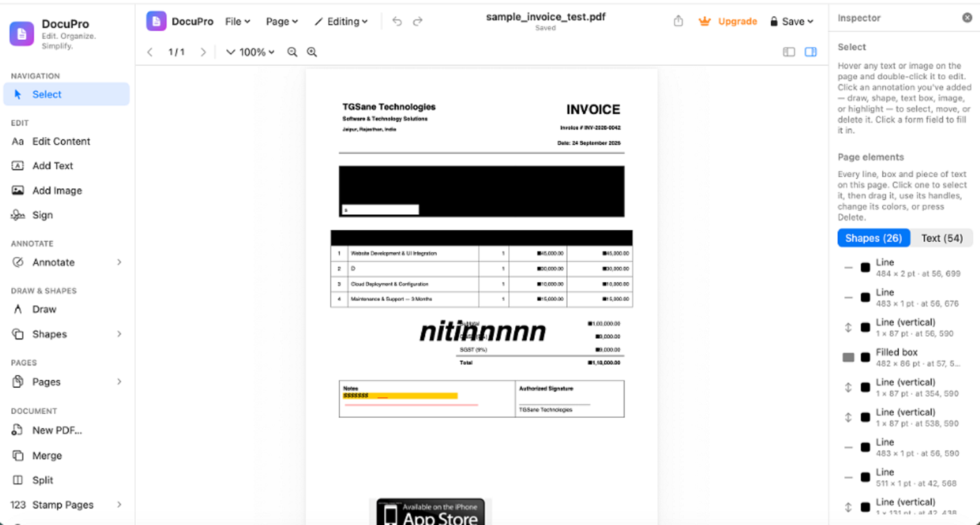Go to the previous page arrow
The image size is (980, 525).
(150, 52)
